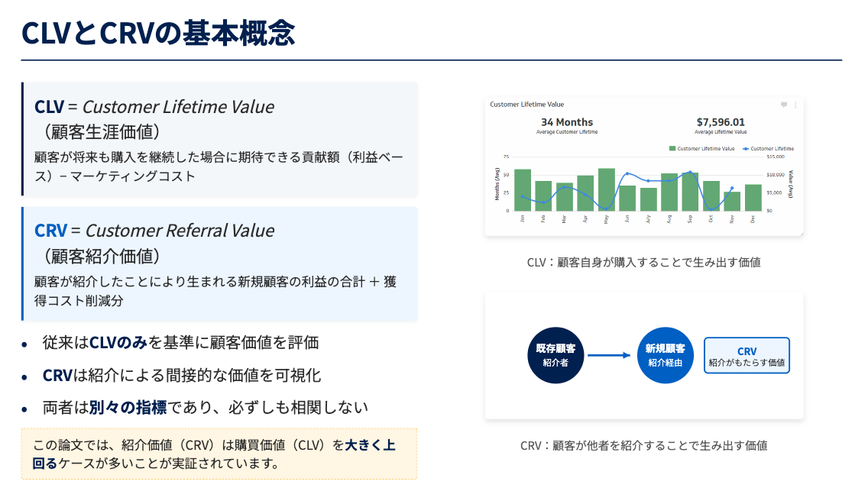Click the dark 既存顧客 circle
868x488 pixels.
tap(555, 354)
